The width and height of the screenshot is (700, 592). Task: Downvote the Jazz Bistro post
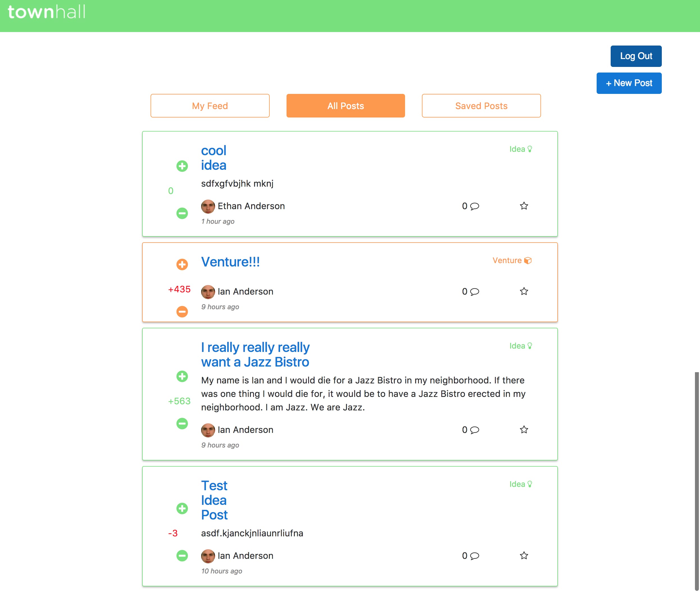(182, 423)
